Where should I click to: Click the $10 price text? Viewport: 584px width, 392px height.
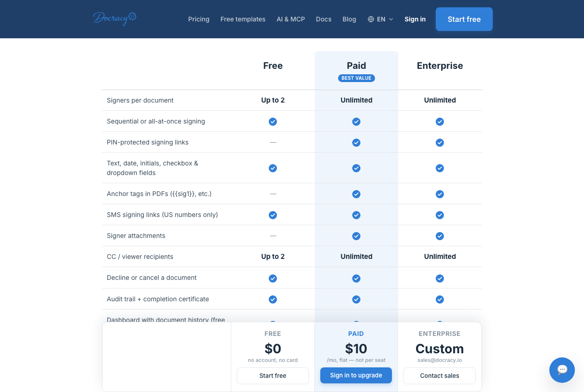pos(356,349)
